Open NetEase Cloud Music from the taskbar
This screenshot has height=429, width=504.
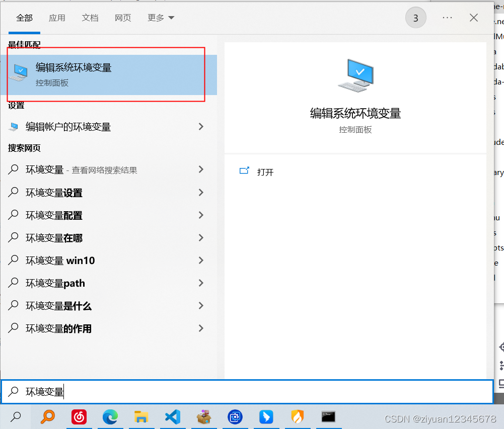pos(79,417)
